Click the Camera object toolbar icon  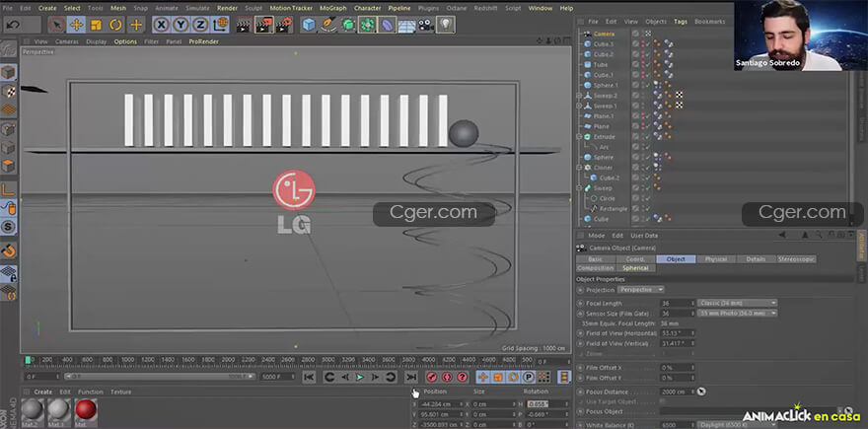point(426,25)
